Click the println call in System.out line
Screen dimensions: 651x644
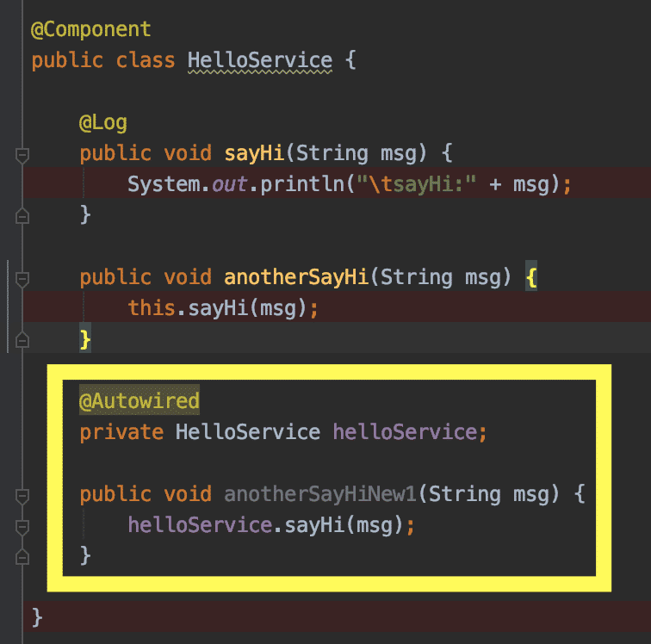(285, 185)
